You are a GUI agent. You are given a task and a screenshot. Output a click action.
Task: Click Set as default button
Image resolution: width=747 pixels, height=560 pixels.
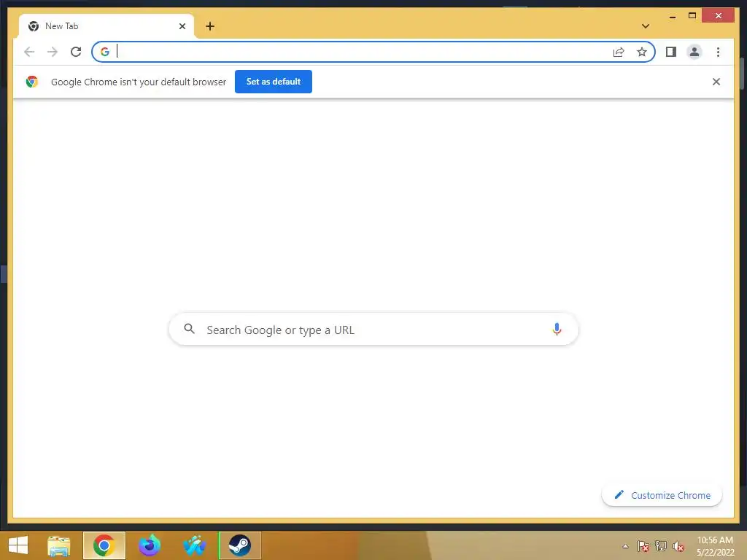(x=274, y=82)
